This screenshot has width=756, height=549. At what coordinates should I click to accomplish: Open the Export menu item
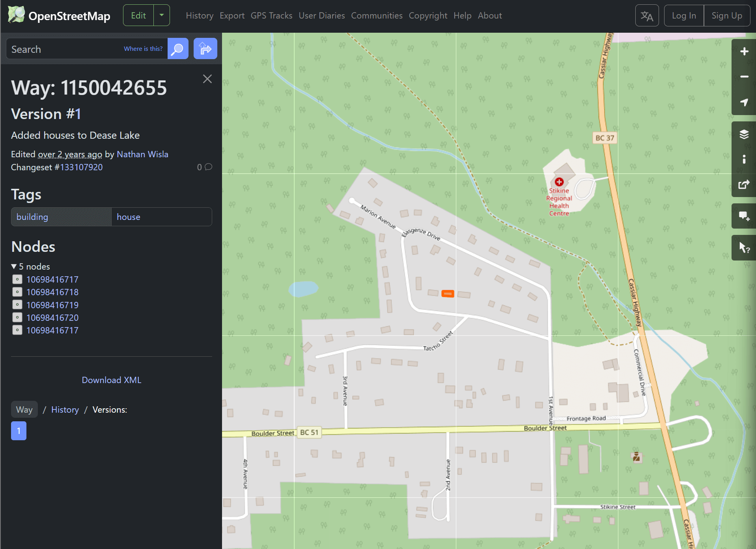232,16
